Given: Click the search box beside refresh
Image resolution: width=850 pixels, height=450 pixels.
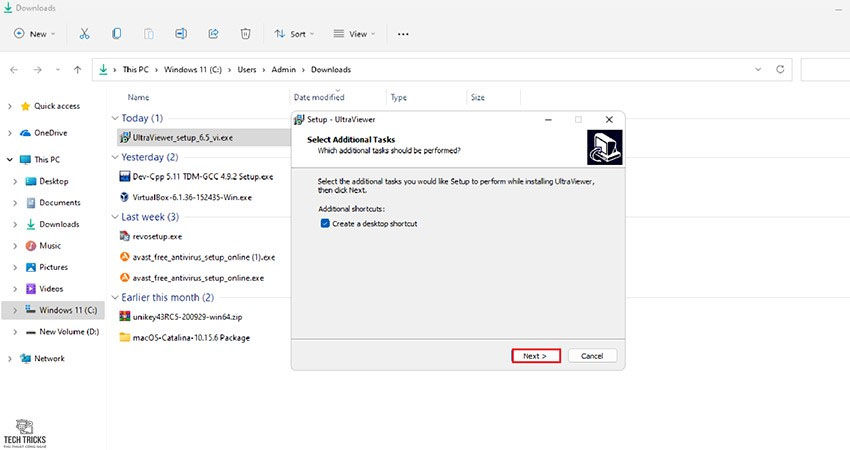Looking at the screenshot, I should click(x=825, y=69).
